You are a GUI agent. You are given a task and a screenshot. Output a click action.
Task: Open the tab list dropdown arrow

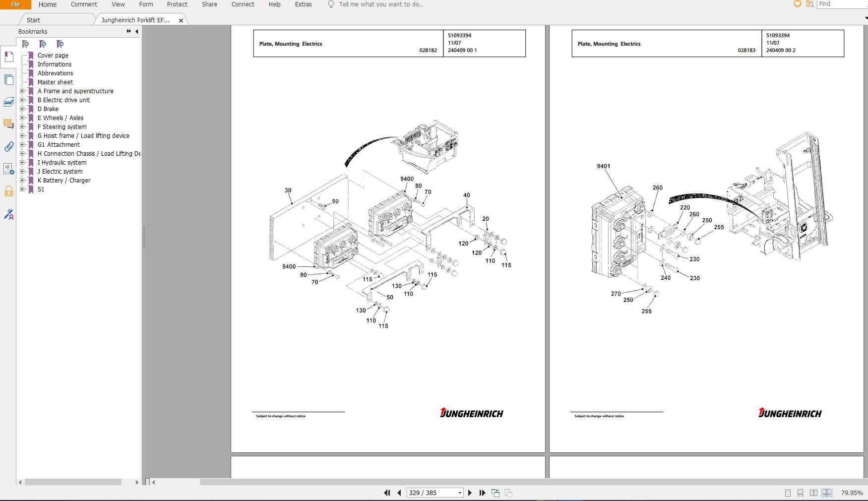point(866,19)
